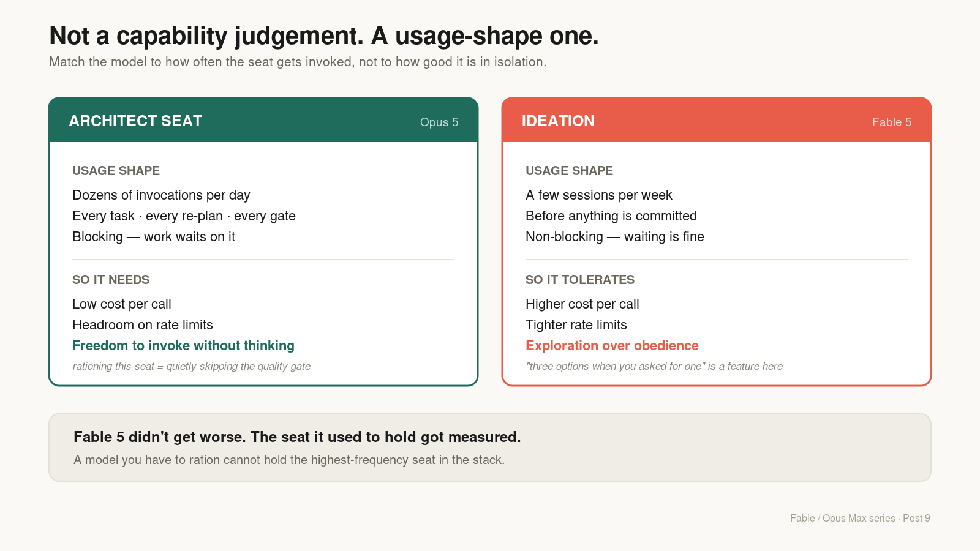Image resolution: width=980 pixels, height=551 pixels.
Task: Click the title "Not a capability judgement. A usage-shape one."
Action: 324,36
